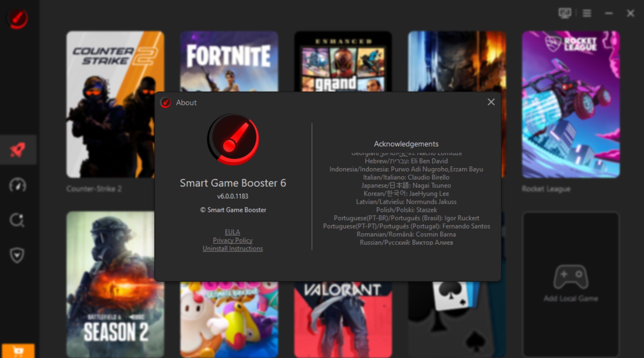Click the orange shopping cart icon

point(18,351)
